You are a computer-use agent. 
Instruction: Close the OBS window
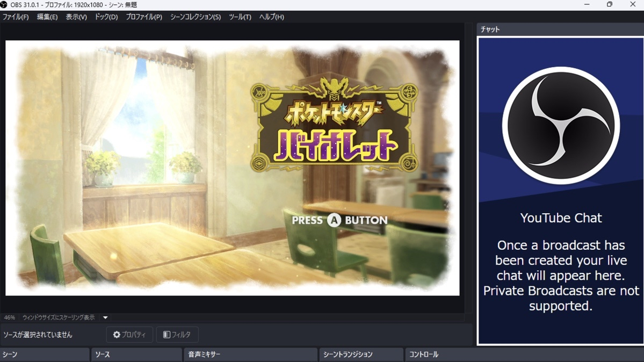(x=633, y=4)
